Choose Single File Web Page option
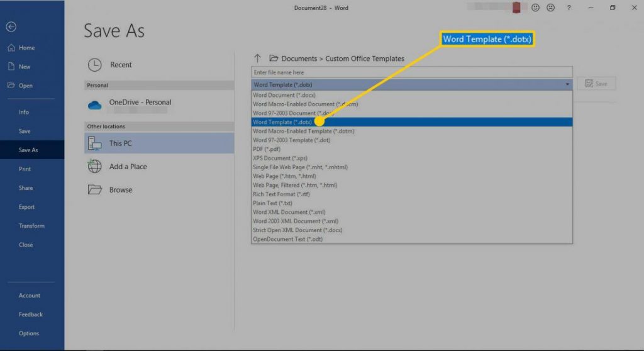The image size is (644, 351). 411,167
